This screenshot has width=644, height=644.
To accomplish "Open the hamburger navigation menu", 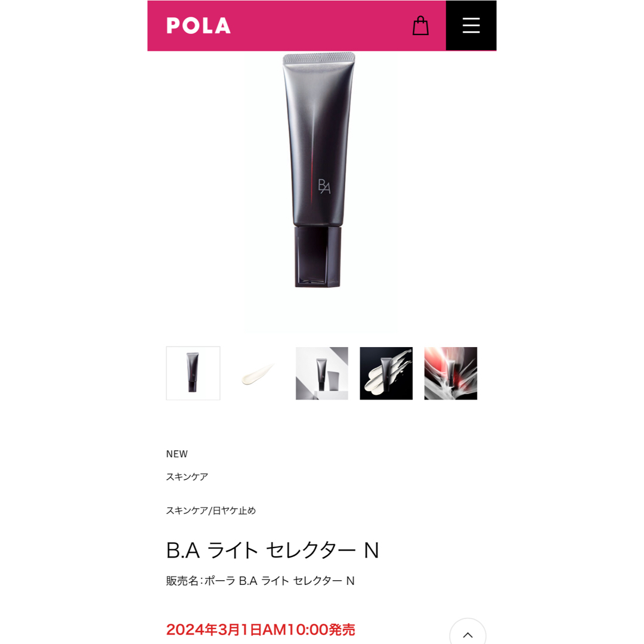I will tap(471, 26).
